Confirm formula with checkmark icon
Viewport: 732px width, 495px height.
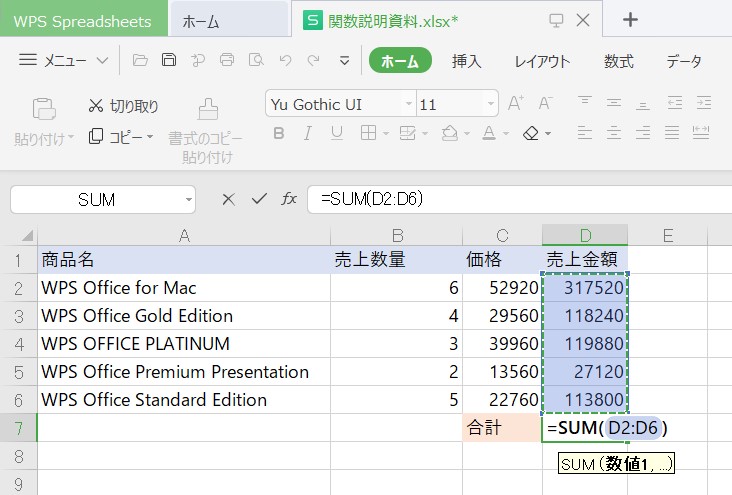259,199
